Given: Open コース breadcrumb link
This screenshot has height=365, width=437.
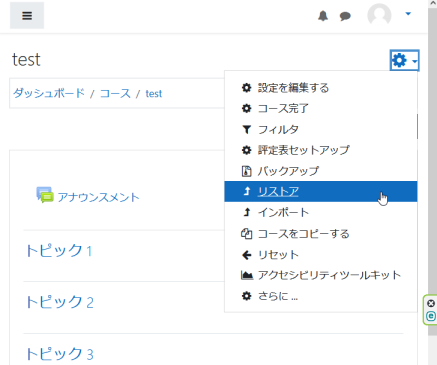Looking at the screenshot, I should [115, 93].
